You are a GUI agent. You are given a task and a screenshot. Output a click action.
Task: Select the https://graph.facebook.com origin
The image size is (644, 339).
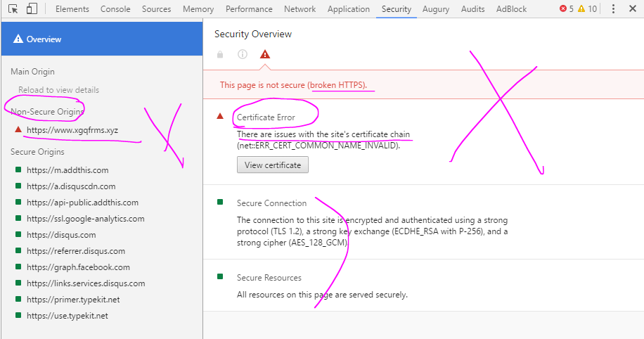coord(78,267)
